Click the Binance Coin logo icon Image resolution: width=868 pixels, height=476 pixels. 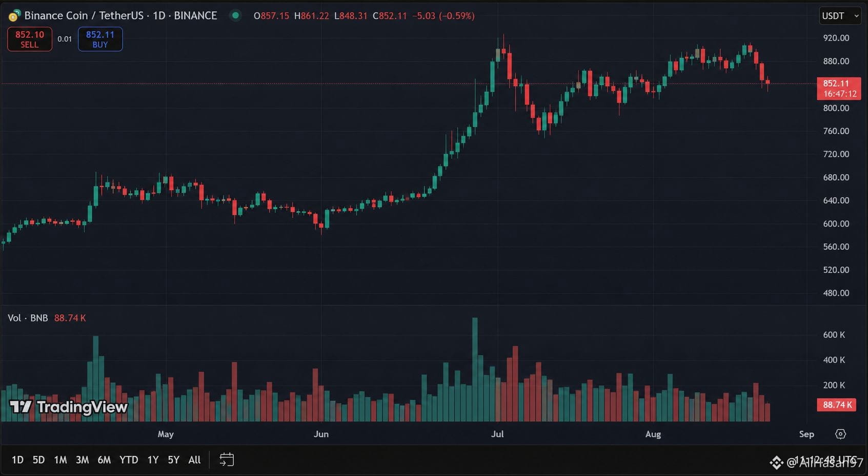[x=14, y=16]
